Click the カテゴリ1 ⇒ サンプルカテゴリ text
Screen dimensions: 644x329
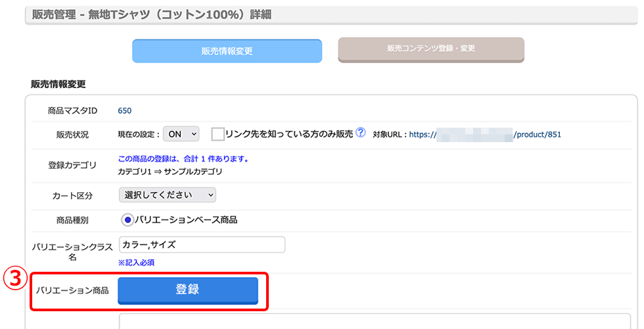coord(170,172)
